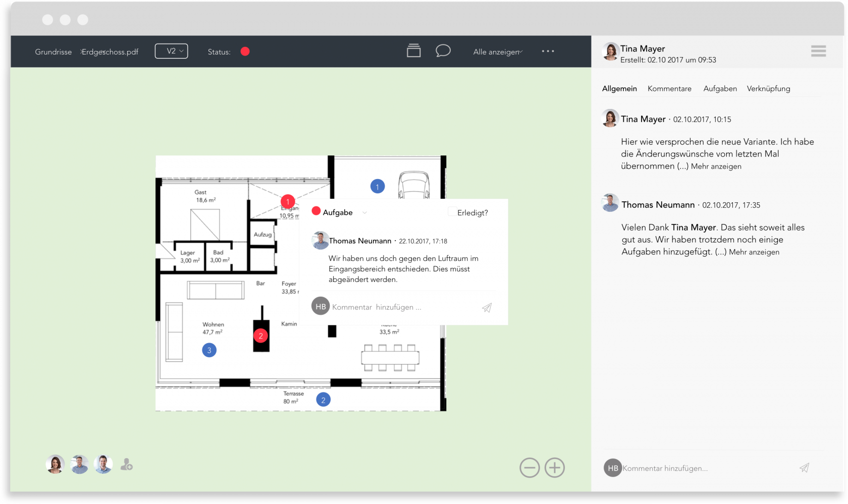Expand Thomas Neumann's comment with Mehr anzeigen

[754, 252]
